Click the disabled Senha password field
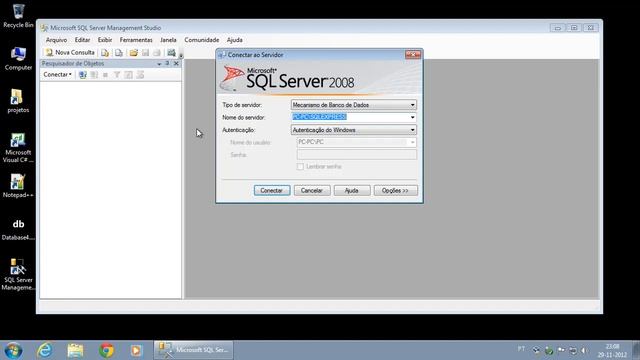This screenshot has width=640, height=360. coord(357,155)
